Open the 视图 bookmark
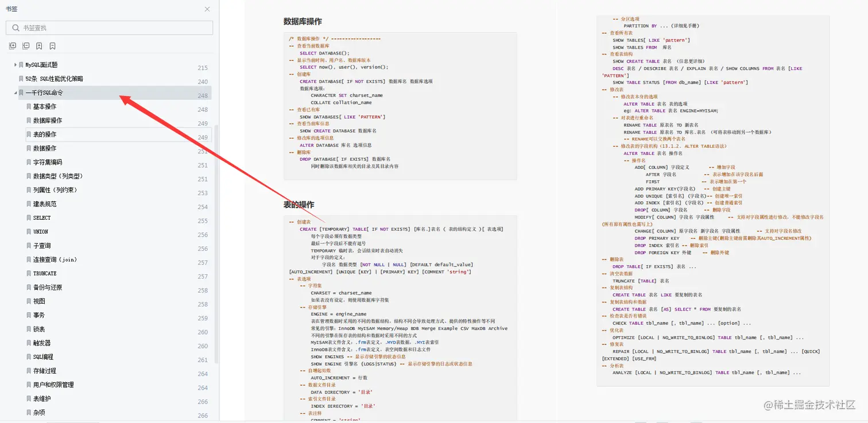The image size is (868, 423). [x=39, y=301]
